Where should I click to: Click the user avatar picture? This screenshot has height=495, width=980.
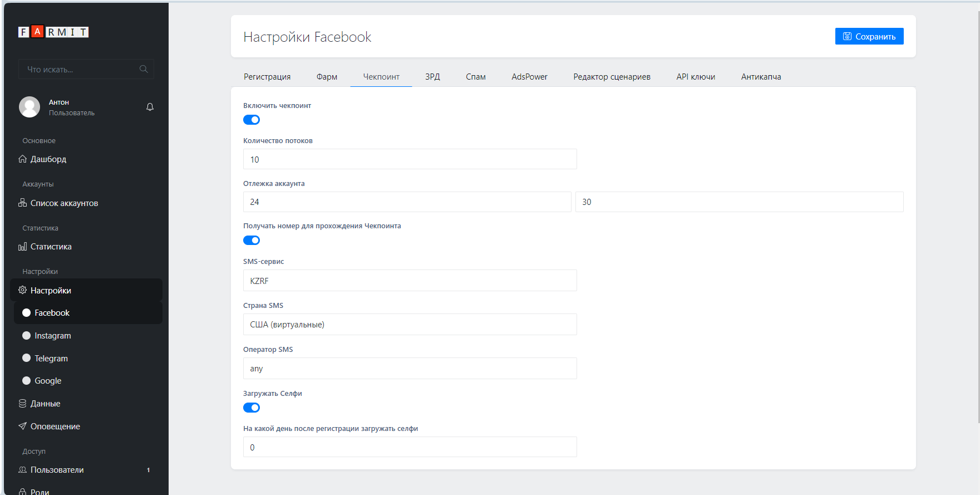tap(29, 107)
